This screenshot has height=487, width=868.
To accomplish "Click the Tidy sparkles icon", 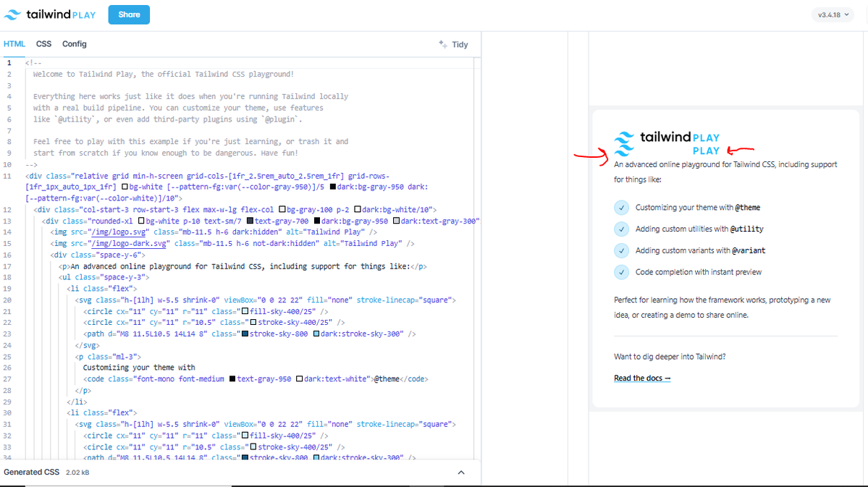I will point(442,44).
